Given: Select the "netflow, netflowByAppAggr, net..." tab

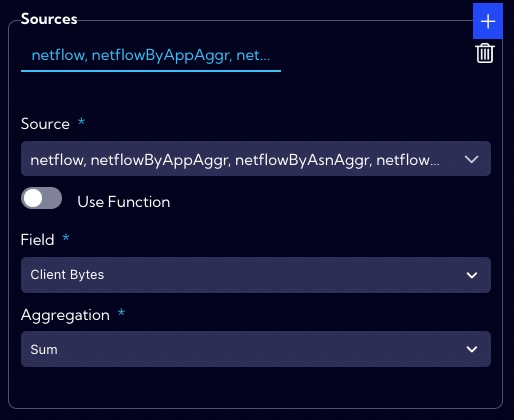Looking at the screenshot, I should [x=151, y=55].
